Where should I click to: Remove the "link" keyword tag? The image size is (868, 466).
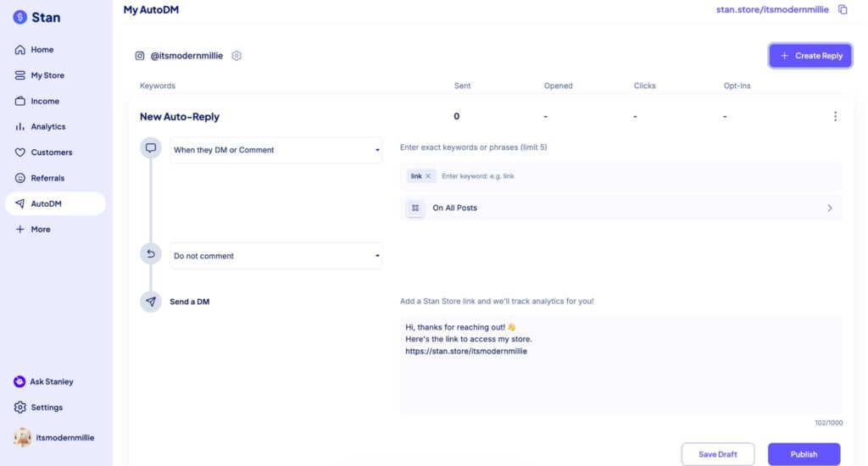[428, 176]
